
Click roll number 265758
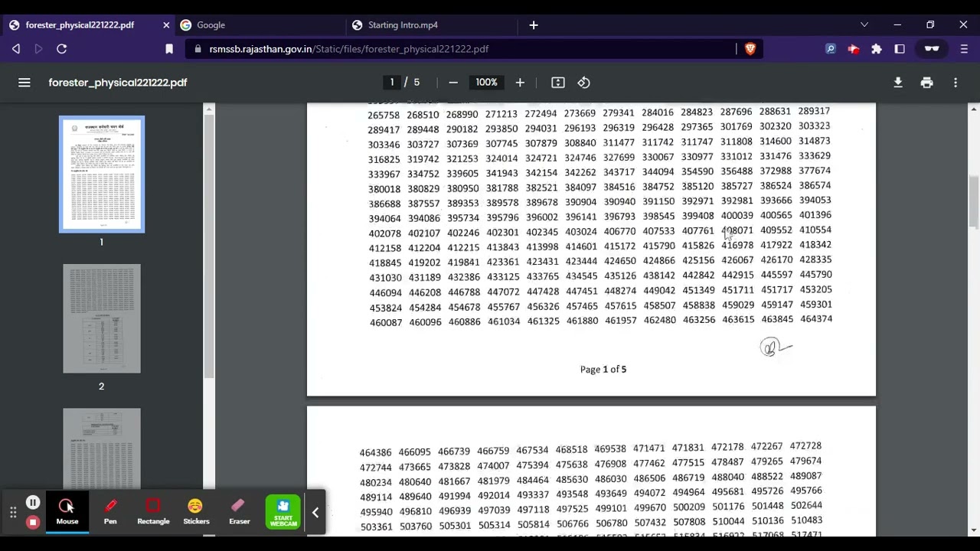384,116
